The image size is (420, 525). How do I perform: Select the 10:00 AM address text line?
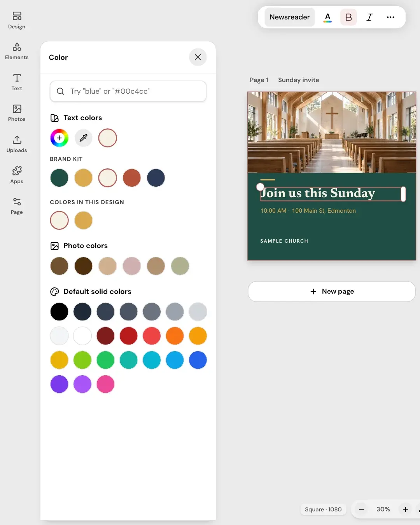click(308, 211)
